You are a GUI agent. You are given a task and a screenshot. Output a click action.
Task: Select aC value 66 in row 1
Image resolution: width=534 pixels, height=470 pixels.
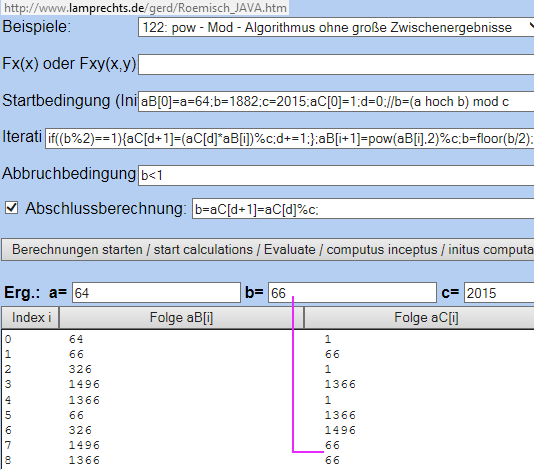click(x=332, y=354)
